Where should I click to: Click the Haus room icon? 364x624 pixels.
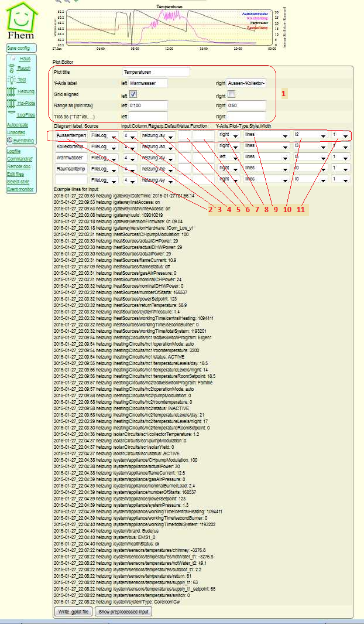click(12, 59)
